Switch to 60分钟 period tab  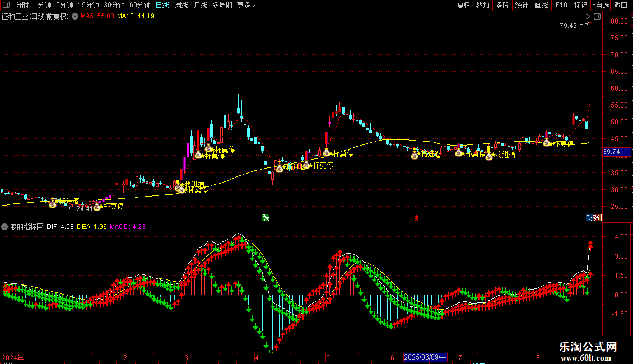140,5
